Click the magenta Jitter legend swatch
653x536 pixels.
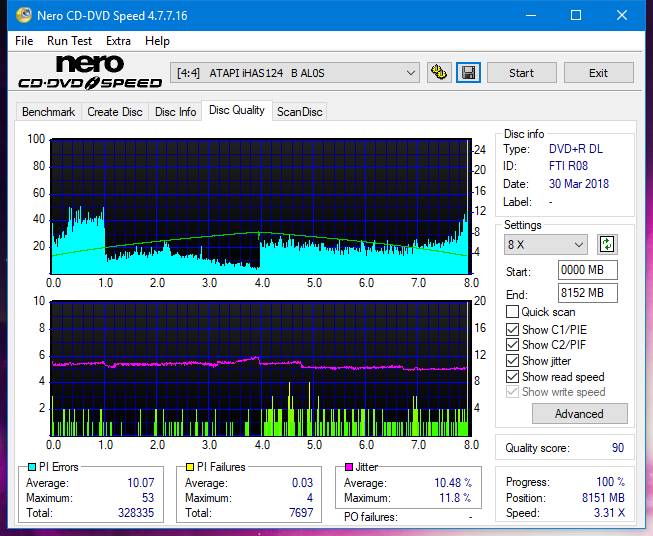(349, 467)
